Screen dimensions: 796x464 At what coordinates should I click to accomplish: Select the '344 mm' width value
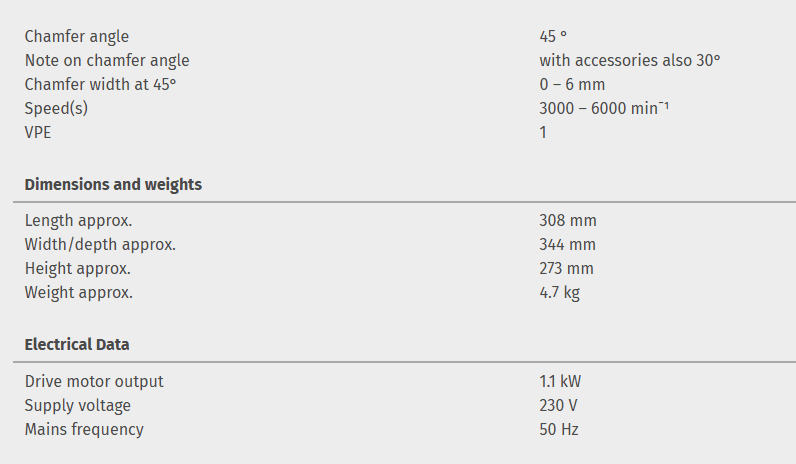(x=567, y=245)
